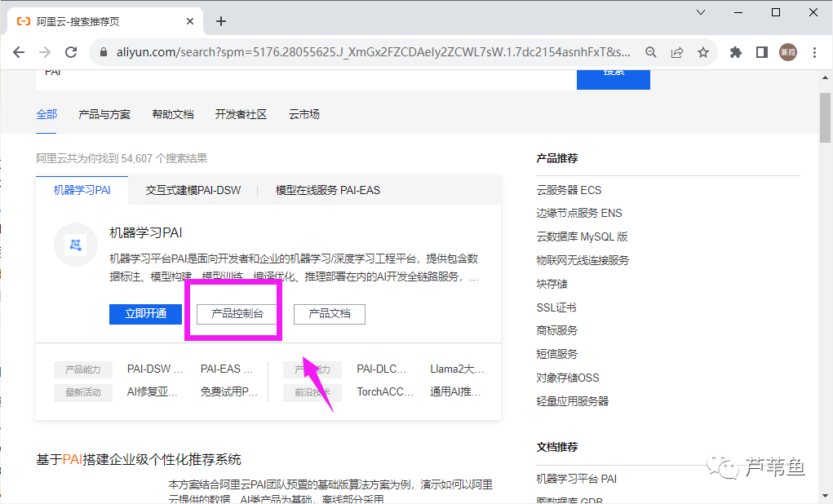
Task: Open 基于PAI搭建企业级个性化推荐系统 result
Action: (139, 459)
